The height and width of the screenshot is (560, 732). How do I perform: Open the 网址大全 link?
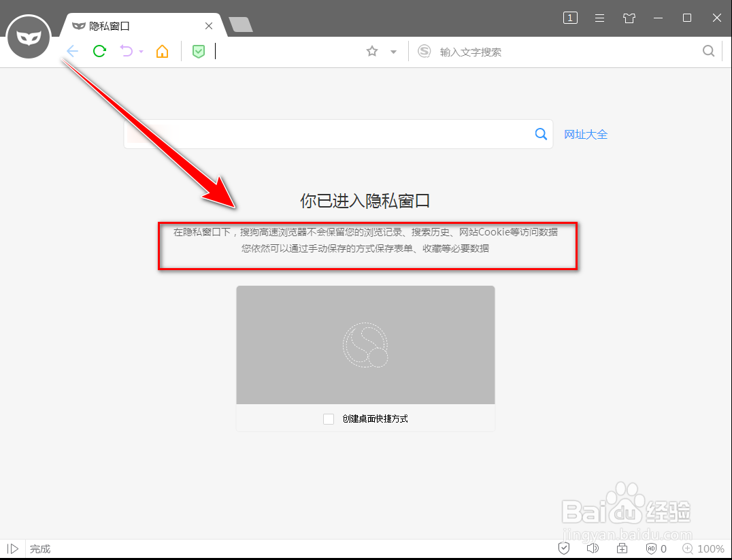(586, 134)
